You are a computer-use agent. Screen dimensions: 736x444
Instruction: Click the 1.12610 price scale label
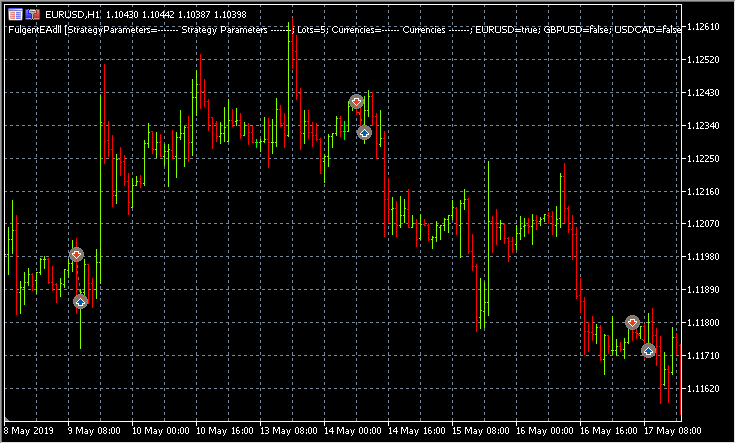click(708, 27)
